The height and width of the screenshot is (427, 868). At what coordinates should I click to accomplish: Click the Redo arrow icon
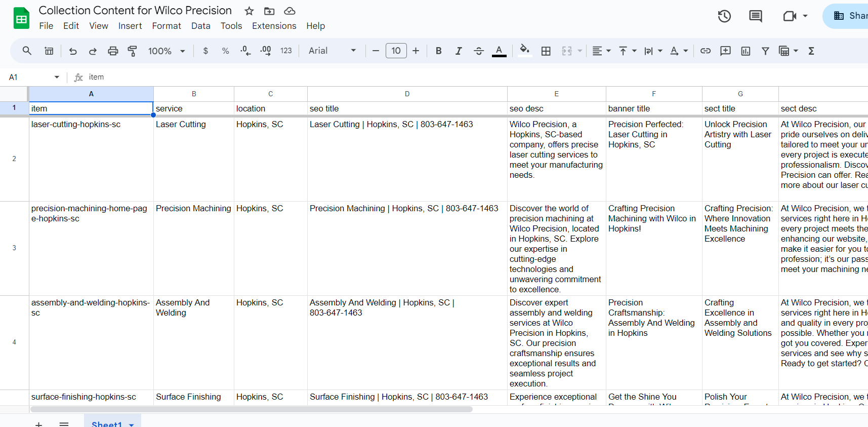coord(93,51)
